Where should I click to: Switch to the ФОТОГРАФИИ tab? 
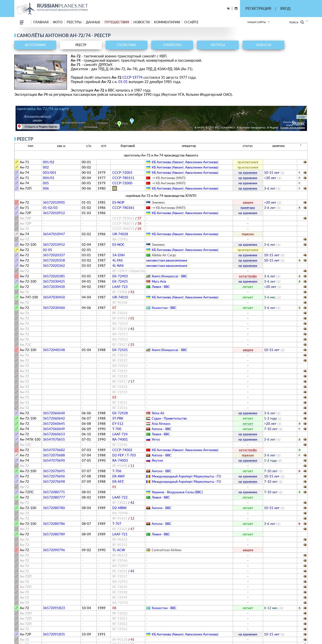pyautogui.click(x=35, y=45)
